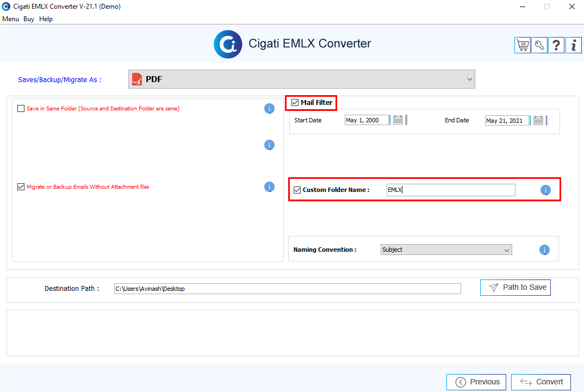
Task: Click info icon beside Migrate Without Attachment
Action: tap(269, 187)
